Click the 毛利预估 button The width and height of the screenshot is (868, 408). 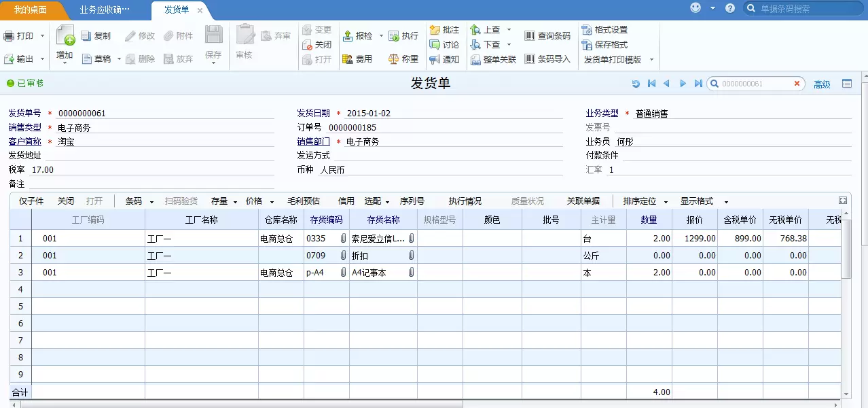click(304, 201)
